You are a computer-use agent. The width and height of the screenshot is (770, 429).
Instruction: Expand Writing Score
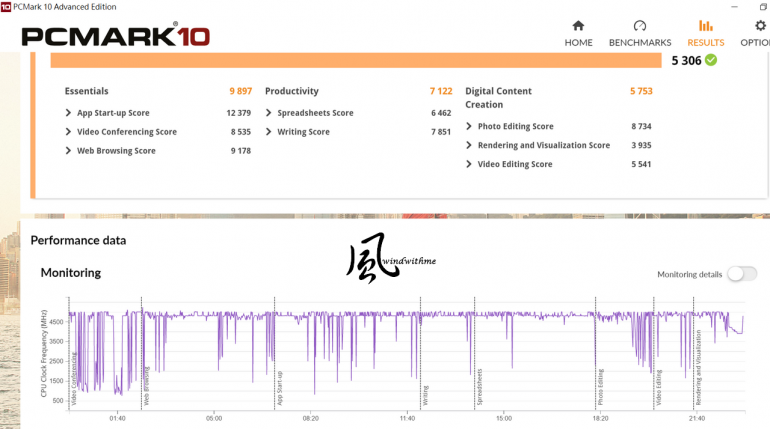point(269,132)
